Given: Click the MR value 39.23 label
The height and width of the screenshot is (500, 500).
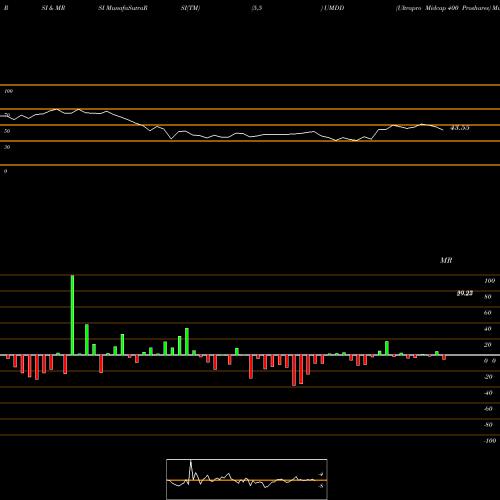Looking at the screenshot, I should [465, 293].
